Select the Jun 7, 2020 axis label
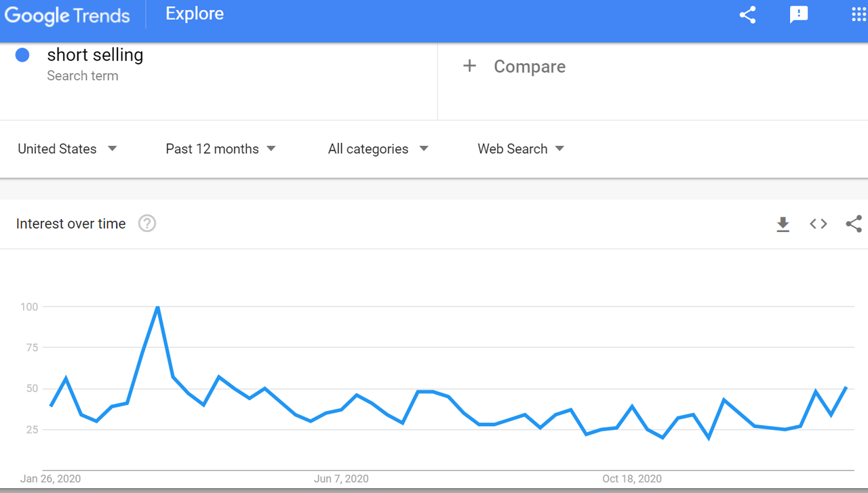The height and width of the screenshot is (493, 868). (341, 479)
